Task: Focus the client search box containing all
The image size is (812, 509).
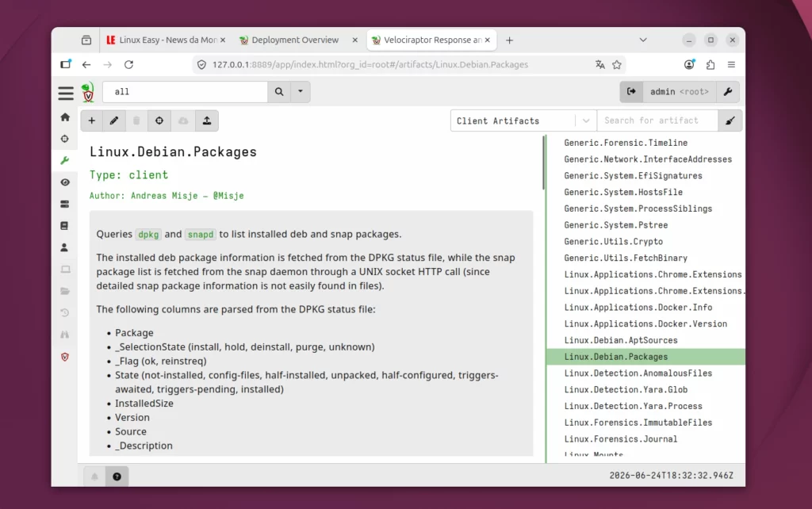Action: pos(186,92)
